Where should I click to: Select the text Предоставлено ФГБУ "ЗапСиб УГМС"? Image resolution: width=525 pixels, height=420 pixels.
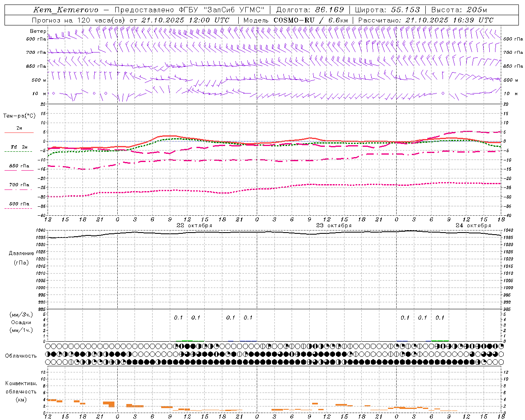189,10
